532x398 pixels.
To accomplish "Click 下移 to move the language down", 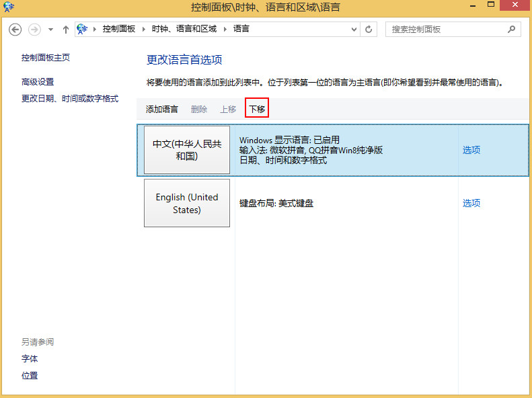I will 257,109.
